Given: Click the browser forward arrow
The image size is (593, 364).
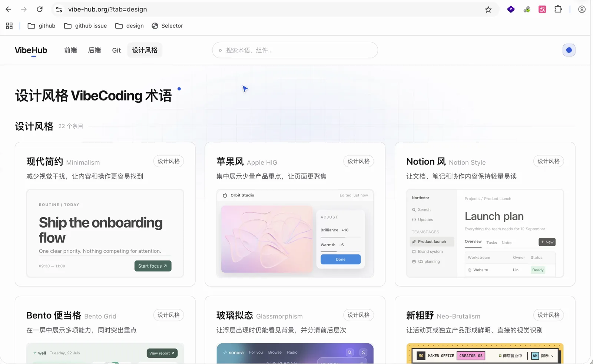Looking at the screenshot, I should pyautogui.click(x=24, y=9).
